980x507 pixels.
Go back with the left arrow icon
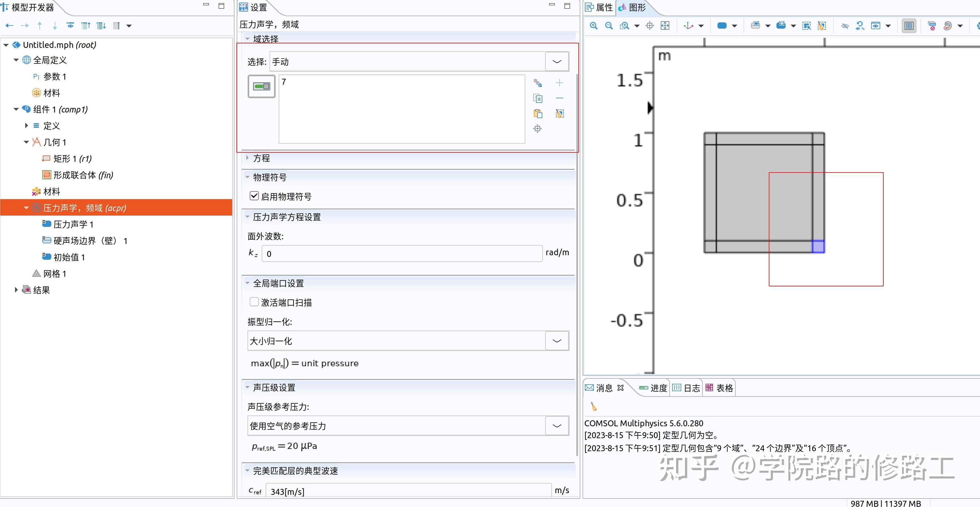click(10, 26)
